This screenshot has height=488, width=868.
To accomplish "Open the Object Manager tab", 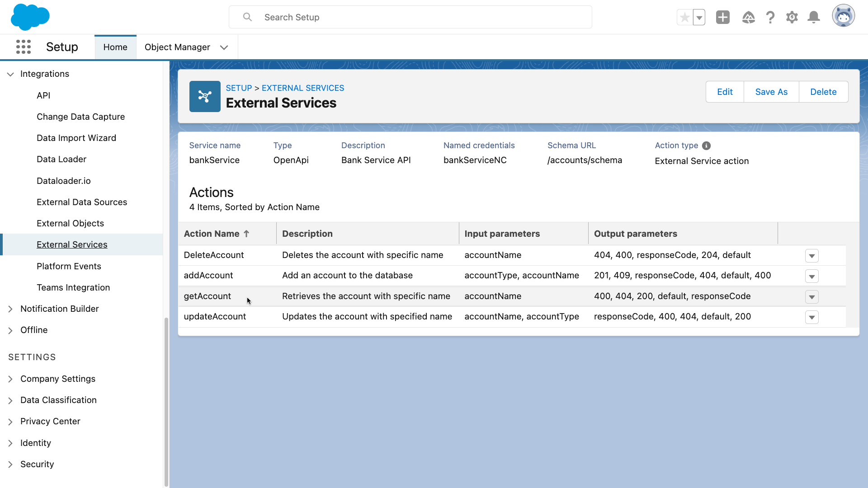I will tap(177, 47).
